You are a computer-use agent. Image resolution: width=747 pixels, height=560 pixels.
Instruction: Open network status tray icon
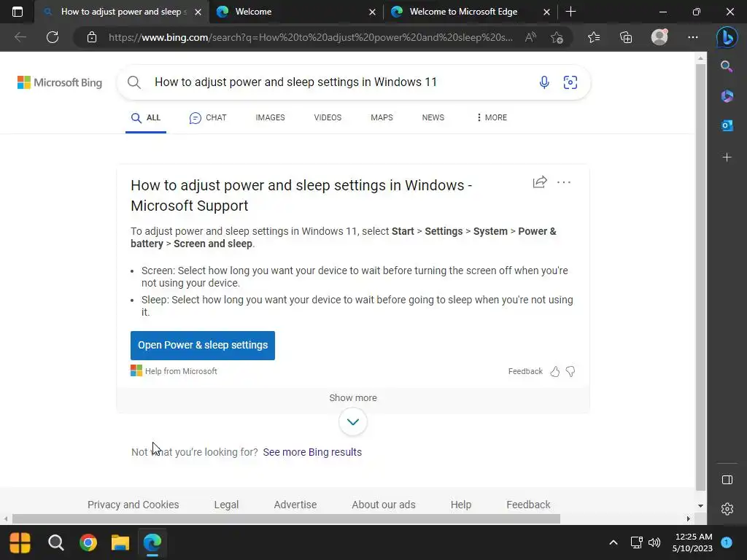(x=636, y=542)
